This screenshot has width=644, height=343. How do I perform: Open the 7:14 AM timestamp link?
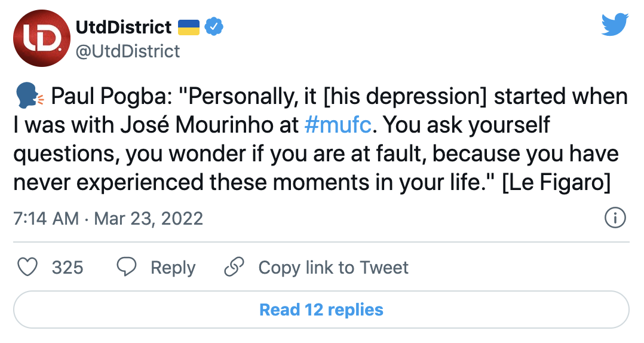pyautogui.click(x=45, y=218)
